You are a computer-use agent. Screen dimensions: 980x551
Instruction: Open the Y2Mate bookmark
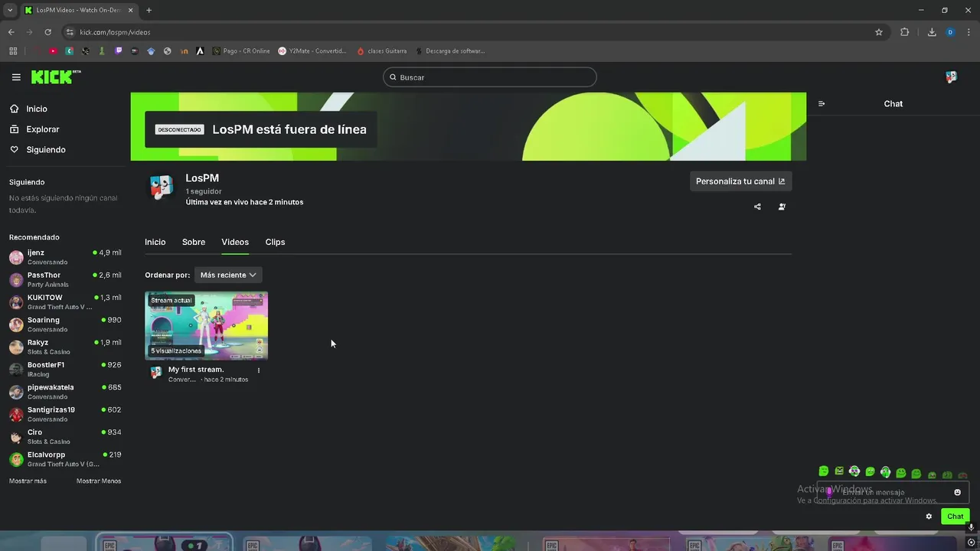pos(312,51)
